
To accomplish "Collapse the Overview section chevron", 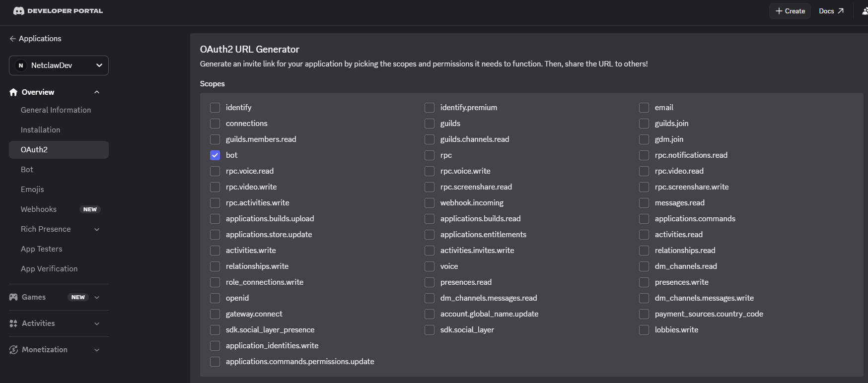I will point(97,92).
